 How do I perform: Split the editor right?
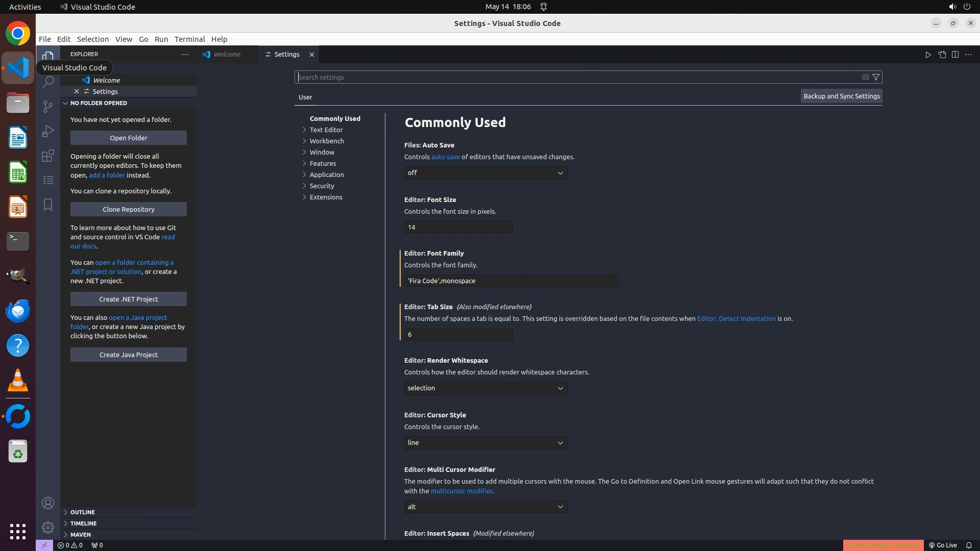pyautogui.click(x=955, y=55)
